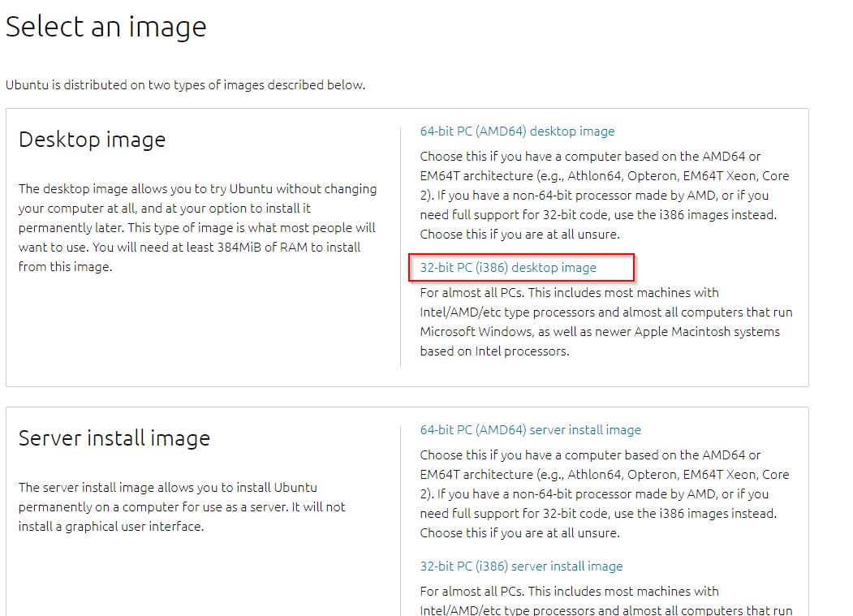Click the sentence 'For almost all PCs' under the desktop image link
This screenshot has width=853, height=616.
pos(472,292)
